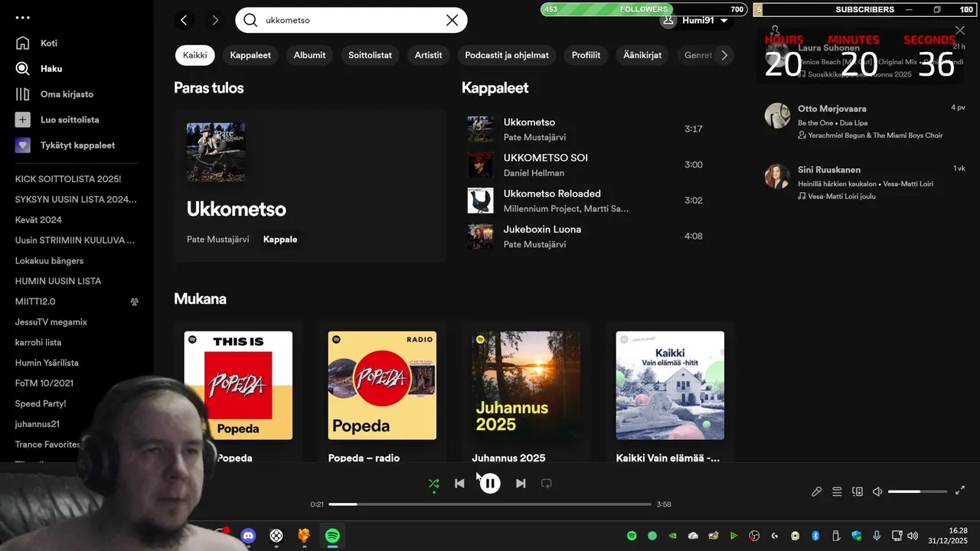The height and width of the screenshot is (551, 980).
Task: Close the friend activity panel
Action: click(960, 31)
